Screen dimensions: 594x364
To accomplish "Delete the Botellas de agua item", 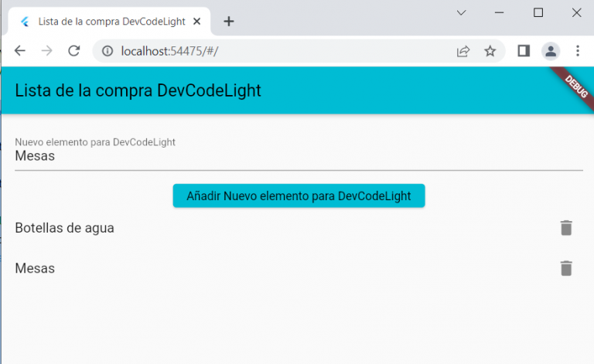I will point(566,228).
